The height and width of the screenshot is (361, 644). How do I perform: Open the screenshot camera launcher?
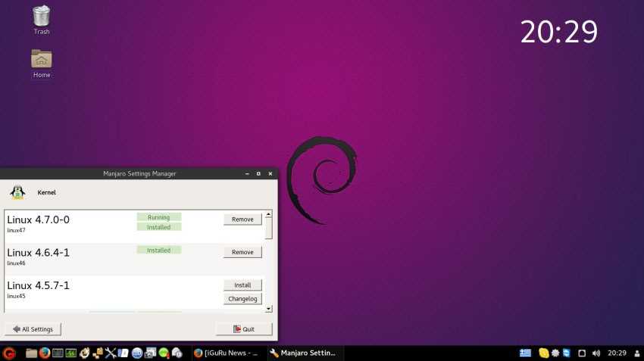pyautogui.click(x=150, y=353)
